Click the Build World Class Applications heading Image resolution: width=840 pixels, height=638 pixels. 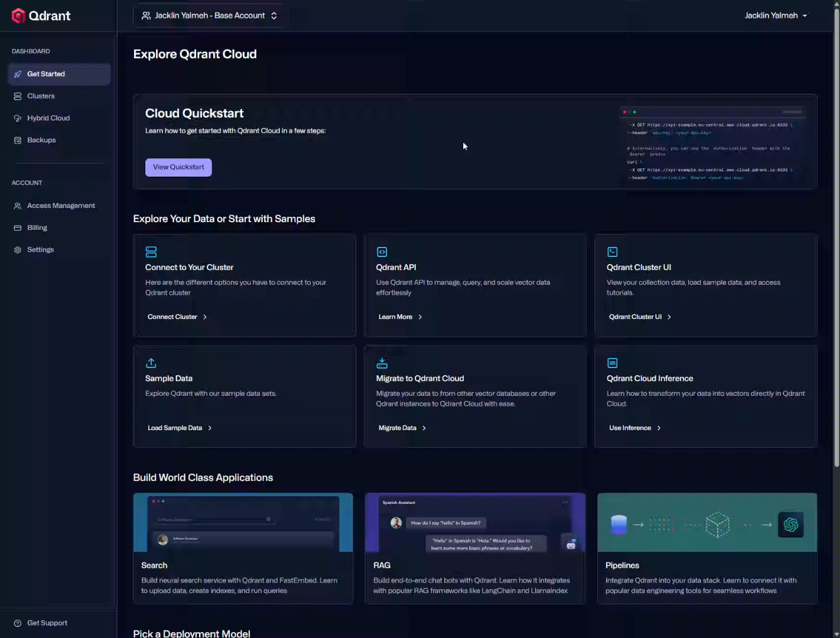(x=203, y=478)
